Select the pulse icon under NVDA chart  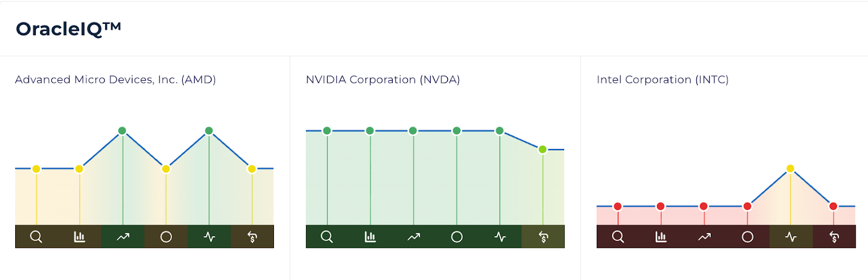tap(500, 237)
